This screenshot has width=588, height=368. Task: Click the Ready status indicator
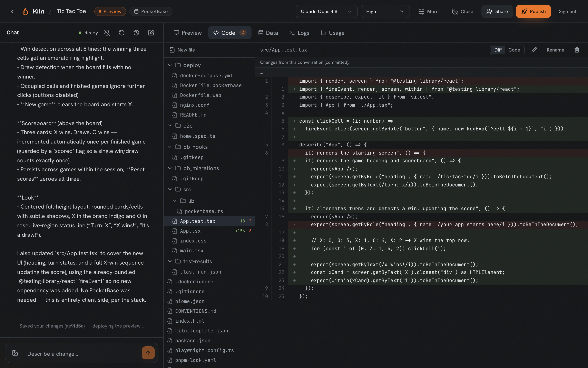click(88, 33)
